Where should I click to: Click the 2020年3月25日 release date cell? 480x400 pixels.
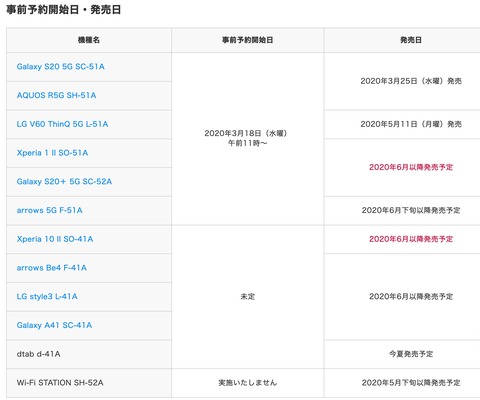click(x=411, y=81)
